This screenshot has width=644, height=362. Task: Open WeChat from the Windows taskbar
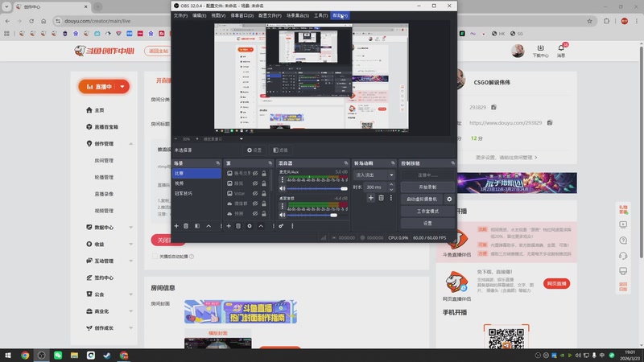tap(58, 356)
